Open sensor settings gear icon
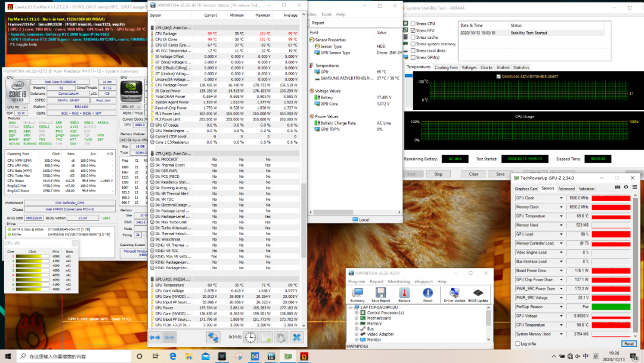The width and height of the screenshot is (644, 363). point(281,337)
